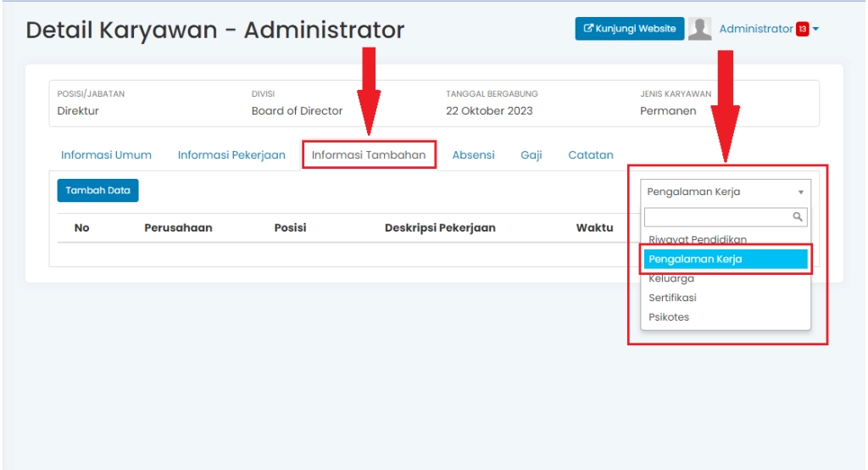868x470 pixels.
Task: Go to the Absensi tab
Action: (x=473, y=155)
